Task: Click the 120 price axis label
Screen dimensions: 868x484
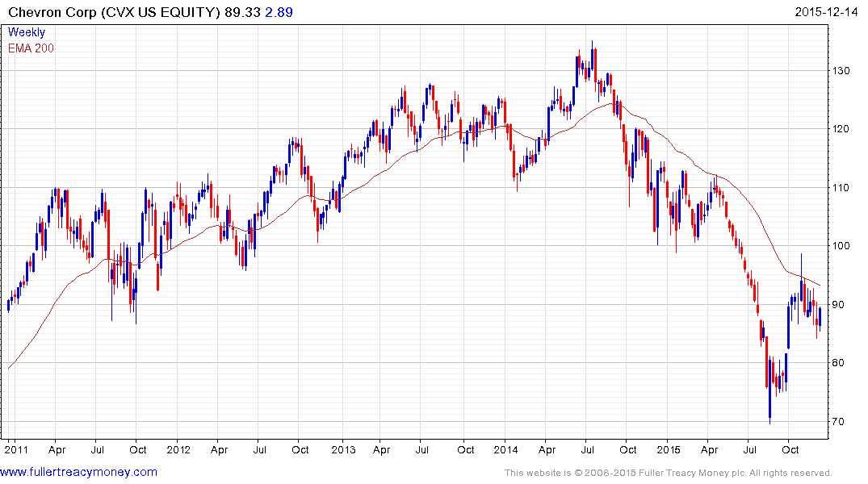Action: tap(841, 129)
